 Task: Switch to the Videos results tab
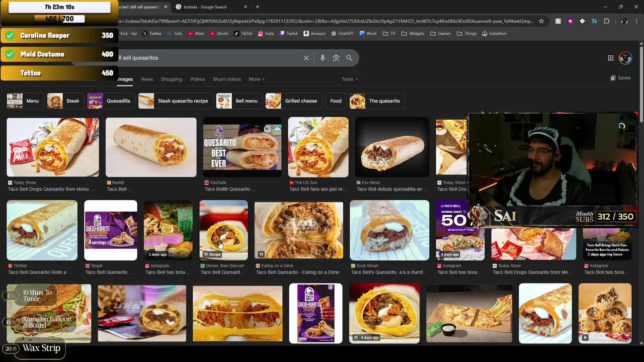(x=197, y=79)
